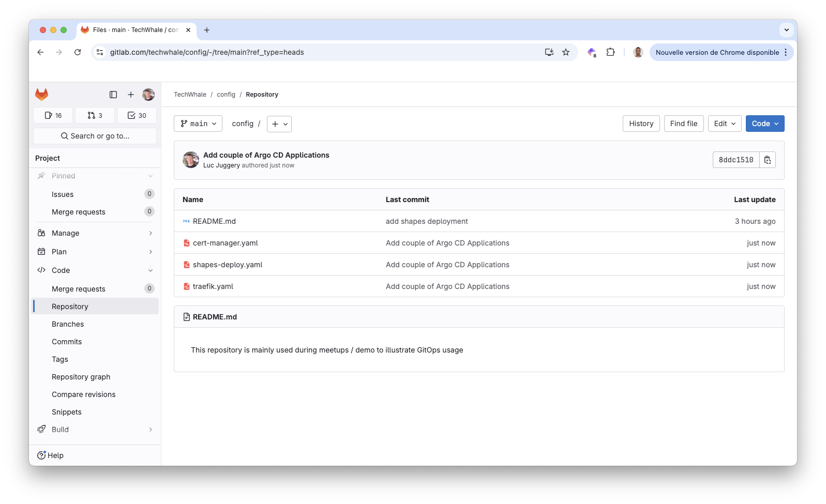
Task: Open the browser extensions puzzle icon
Action: 611,52
